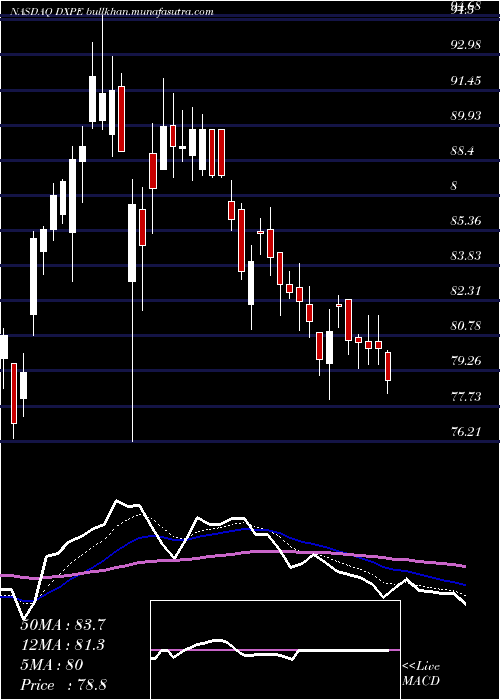Click the 88.4 price axis label
The image size is (500, 700).
(462, 150)
